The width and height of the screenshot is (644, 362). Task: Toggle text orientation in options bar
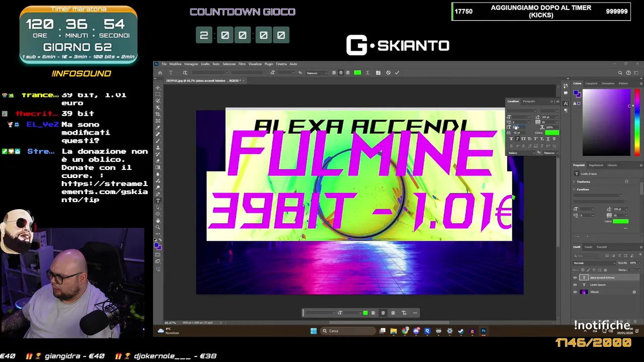coord(185,72)
